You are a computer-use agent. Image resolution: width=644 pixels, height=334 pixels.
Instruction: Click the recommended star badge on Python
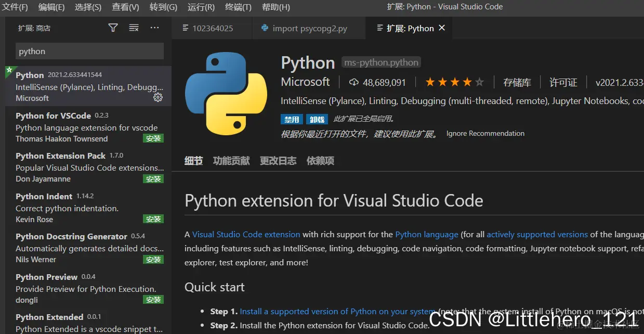pyautogui.click(x=9, y=70)
